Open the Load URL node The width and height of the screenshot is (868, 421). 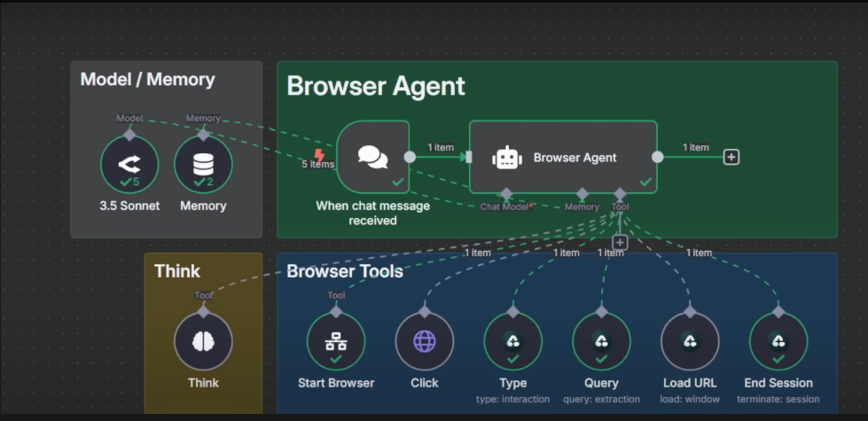(691, 341)
